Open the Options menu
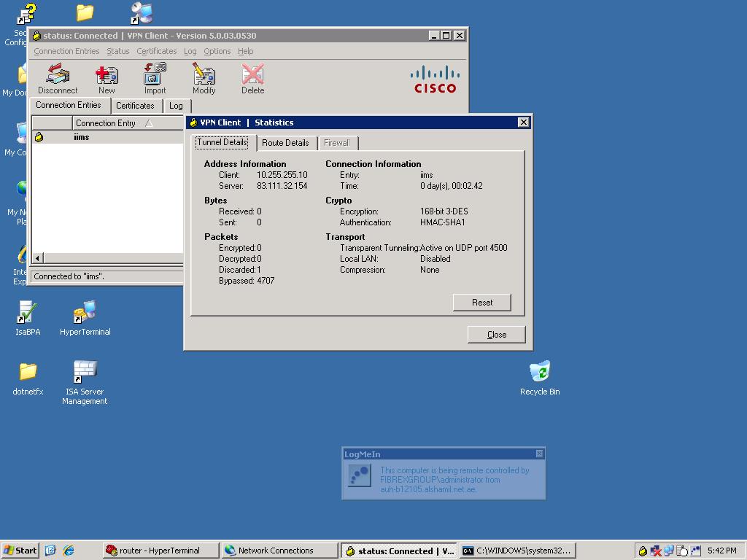This screenshot has width=747, height=560. pyautogui.click(x=217, y=52)
